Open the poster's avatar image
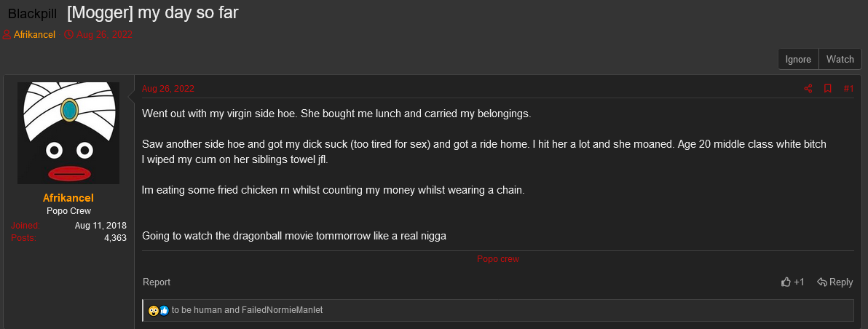This screenshot has height=329, width=868. [68, 133]
